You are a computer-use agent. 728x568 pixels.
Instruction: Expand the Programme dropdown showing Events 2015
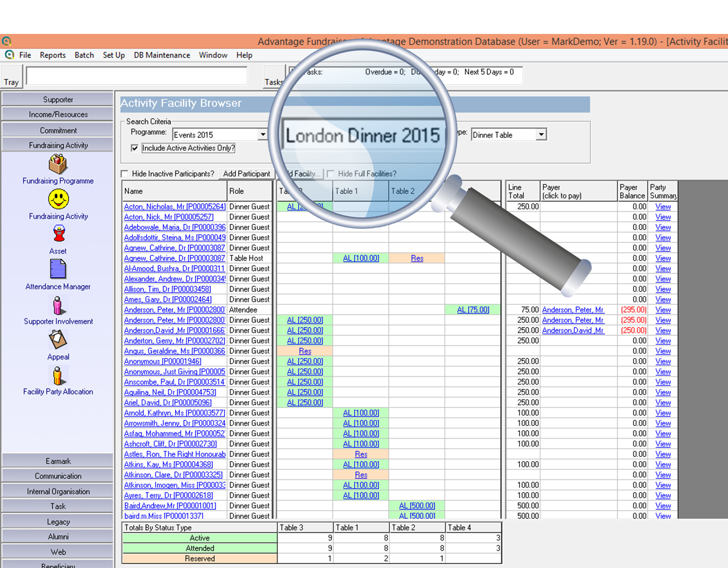[x=263, y=135]
